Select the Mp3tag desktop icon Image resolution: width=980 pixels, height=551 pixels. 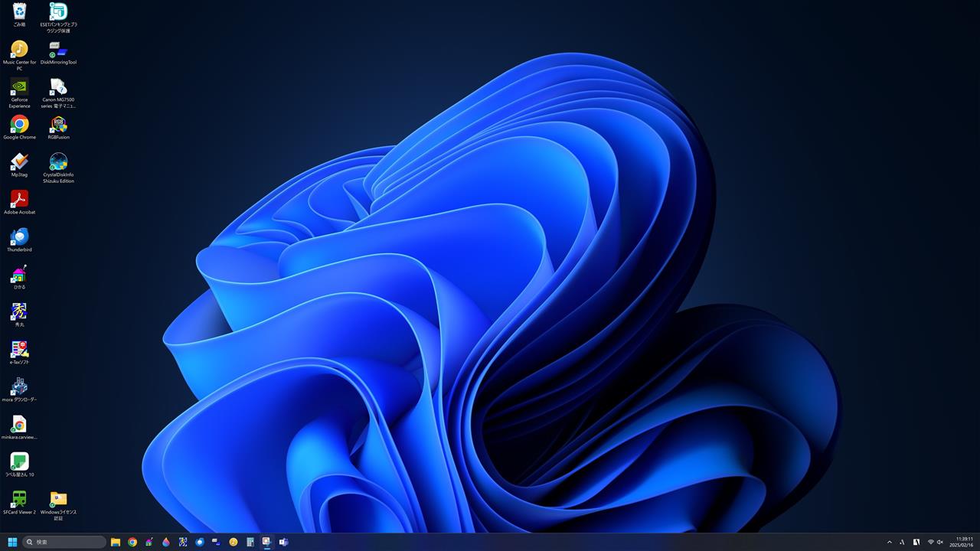click(x=19, y=165)
